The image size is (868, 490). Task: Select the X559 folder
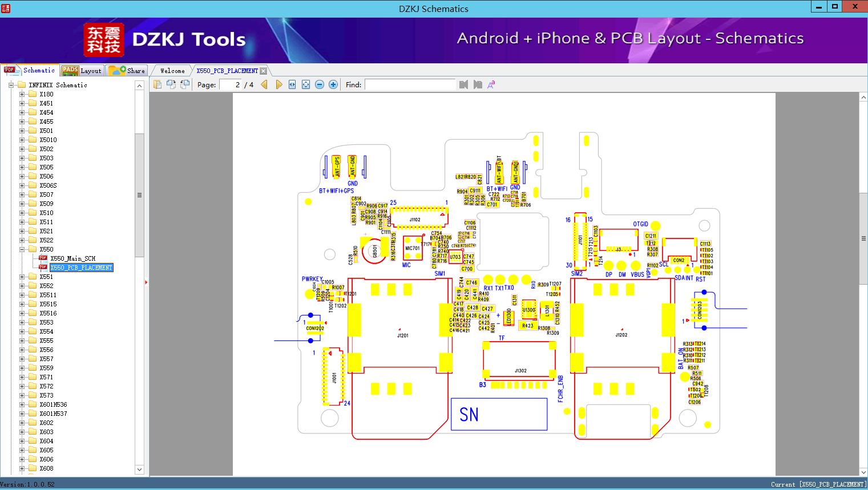pos(46,368)
